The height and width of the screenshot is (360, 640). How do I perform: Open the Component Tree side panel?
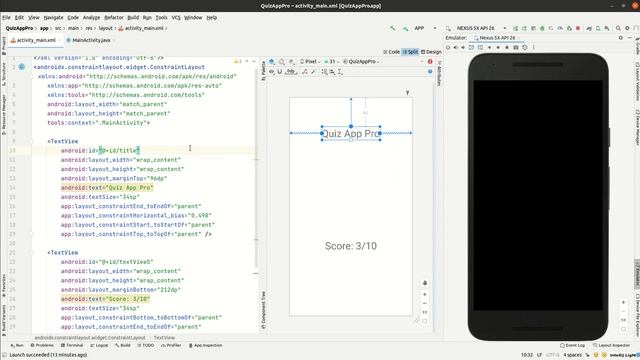tap(263, 310)
